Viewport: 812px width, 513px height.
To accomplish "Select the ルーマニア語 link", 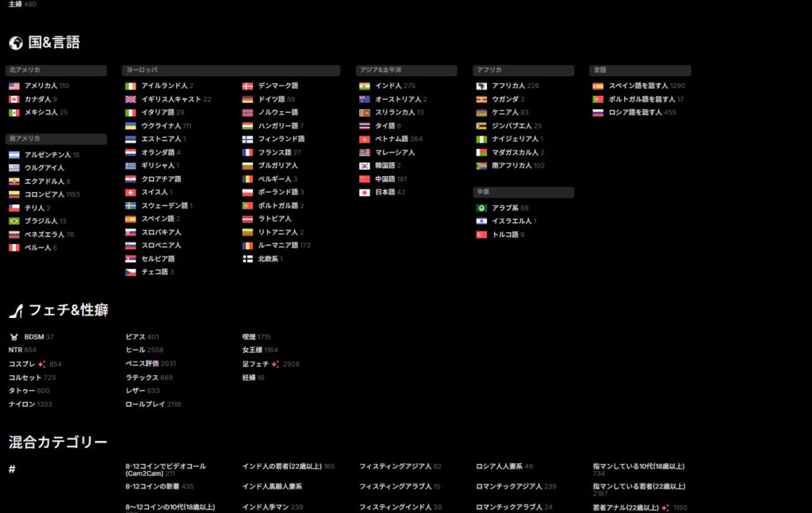I will tap(278, 245).
